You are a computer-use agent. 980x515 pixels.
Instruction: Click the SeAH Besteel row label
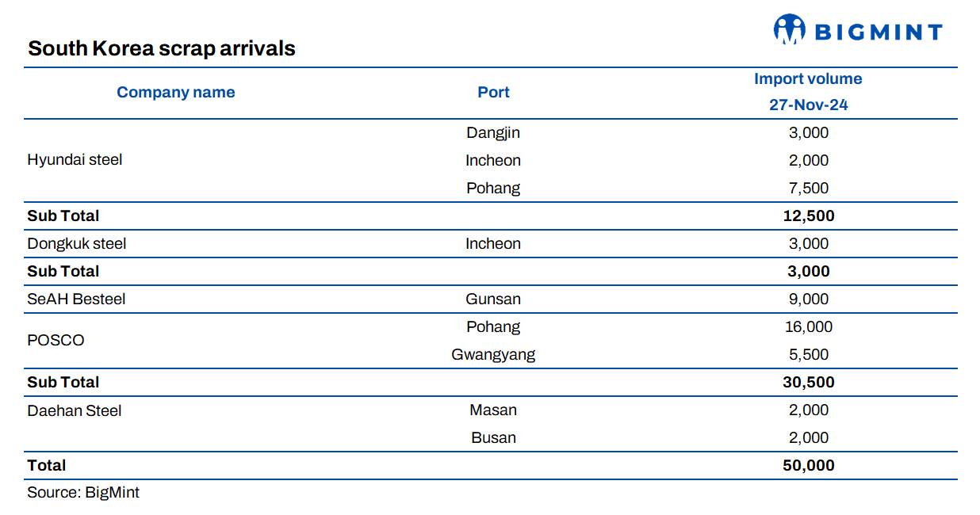76,299
